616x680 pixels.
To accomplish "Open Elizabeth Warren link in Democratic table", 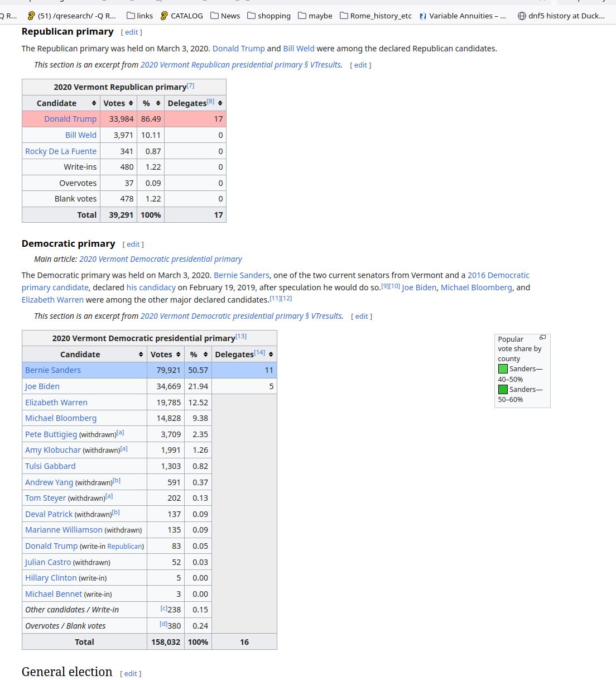I will click(x=56, y=403).
